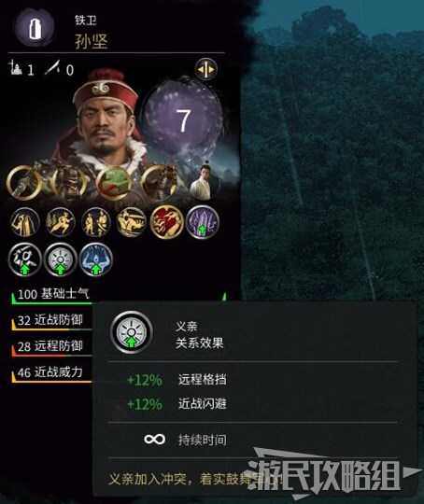
Task: Click the 义亲 relationship effect icon in row
Action: (60, 259)
